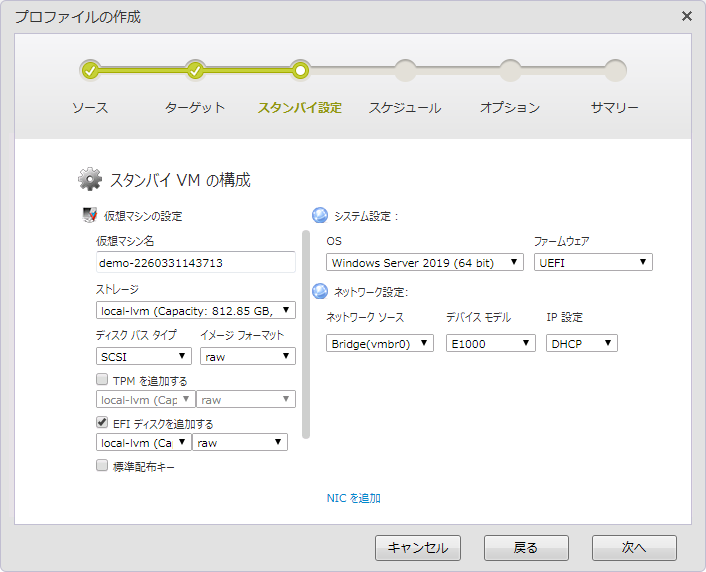Click the 仮想マシンの設定 section icon
706x572 pixels.
(89, 215)
